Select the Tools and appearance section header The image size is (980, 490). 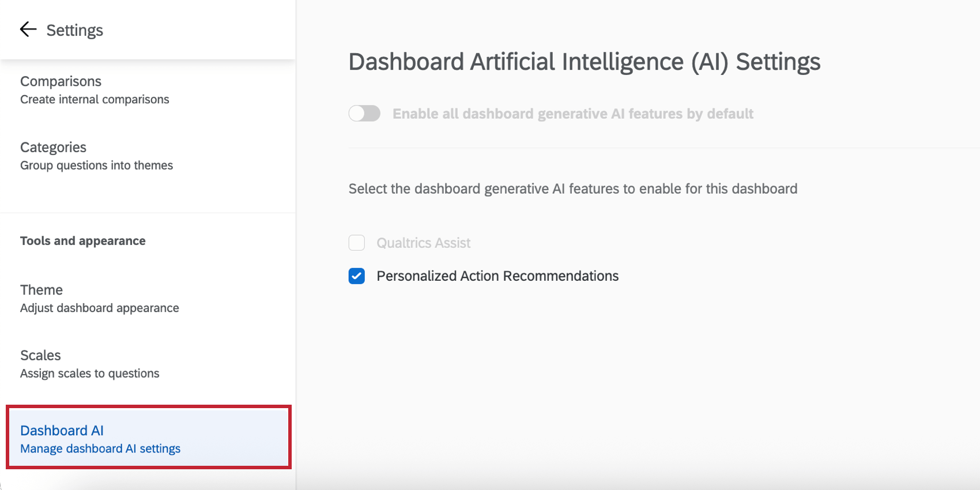82,241
